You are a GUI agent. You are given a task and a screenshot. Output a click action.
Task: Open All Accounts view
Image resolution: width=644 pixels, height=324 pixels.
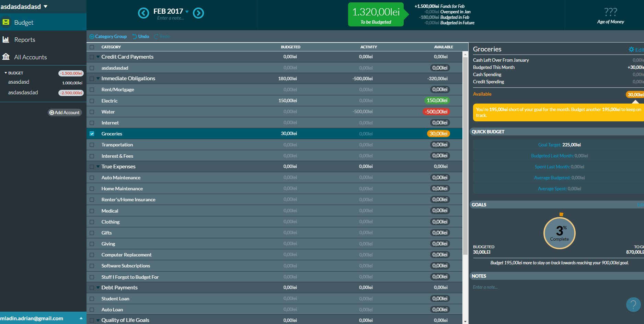click(30, 57)
